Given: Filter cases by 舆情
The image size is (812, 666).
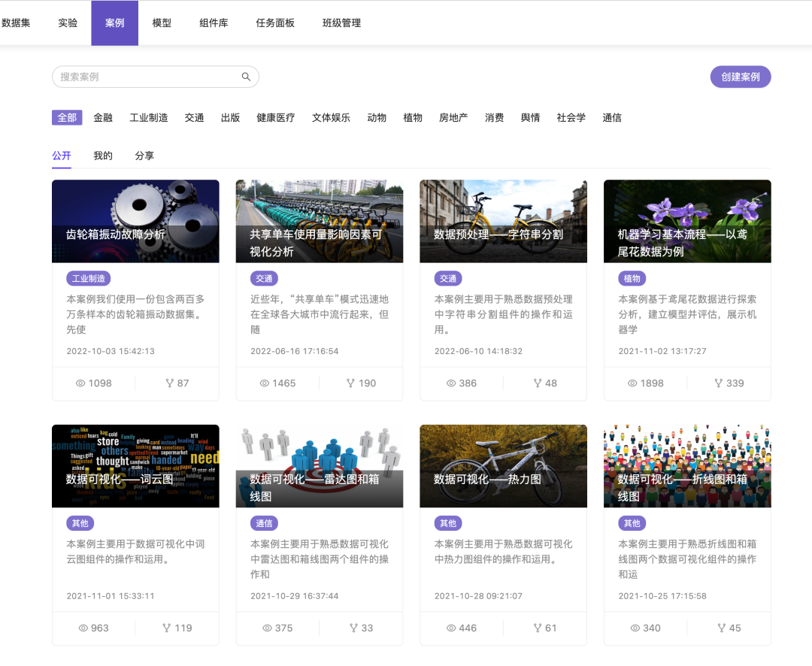Looking at the screenshot, I should pos(530,117).
